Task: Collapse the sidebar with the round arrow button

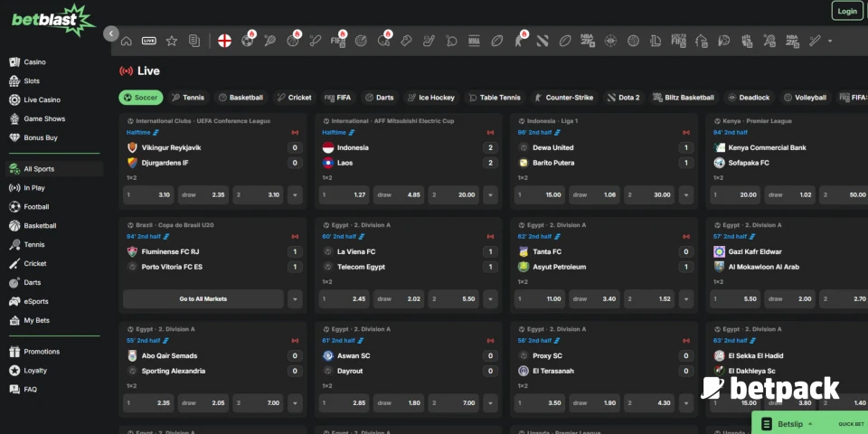Action: [x=111, y=33]
